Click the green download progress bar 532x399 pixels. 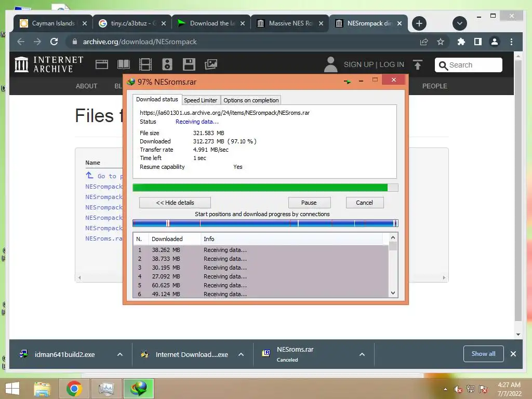coord(265,188)
